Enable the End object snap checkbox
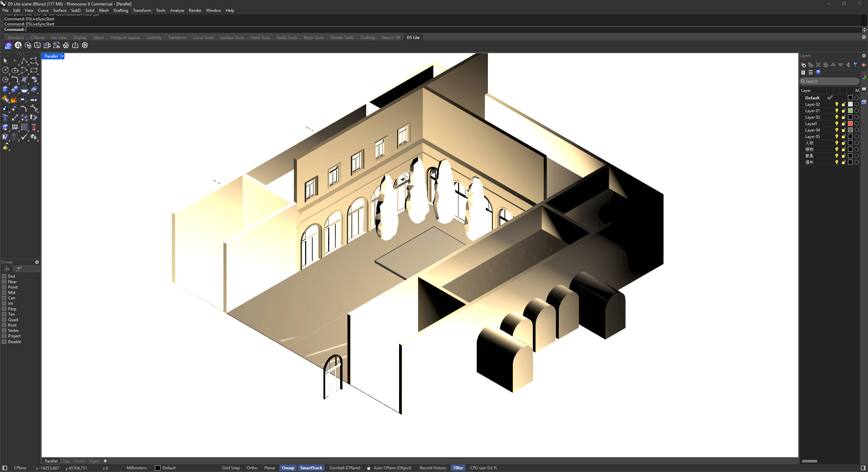 pos(4,276)
